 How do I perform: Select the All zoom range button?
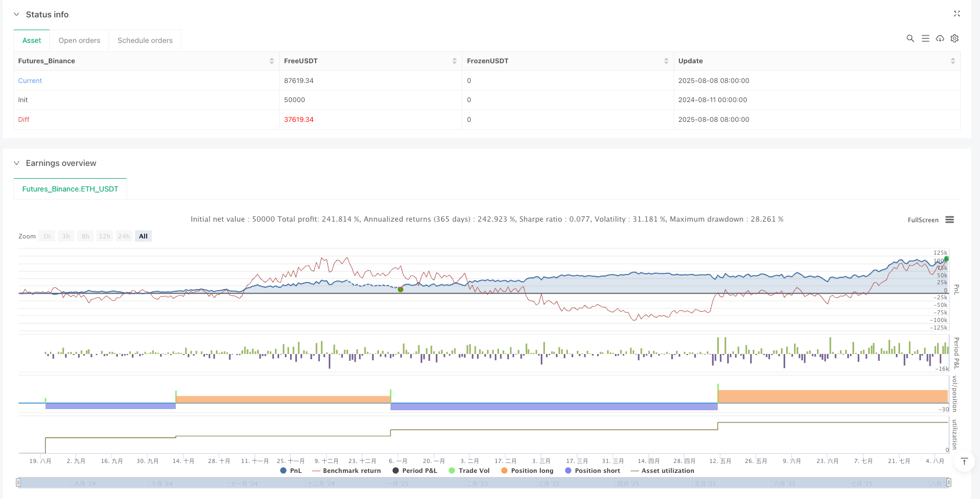click(143, 236)
